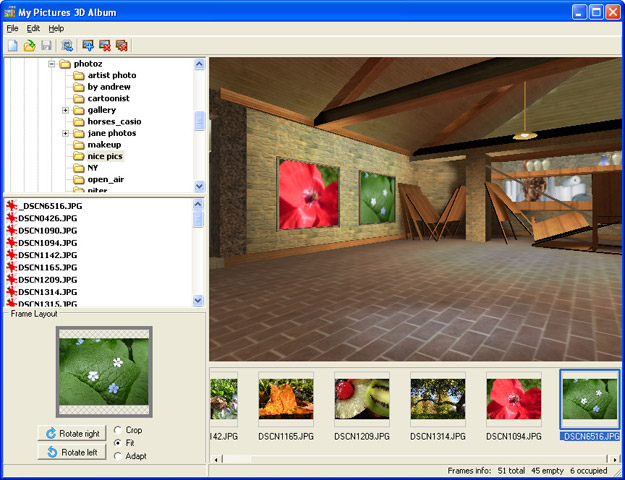Screen dimensions: 625x480
Task: Click the New album toolbar icon
Action: click(x=13, y=46)
